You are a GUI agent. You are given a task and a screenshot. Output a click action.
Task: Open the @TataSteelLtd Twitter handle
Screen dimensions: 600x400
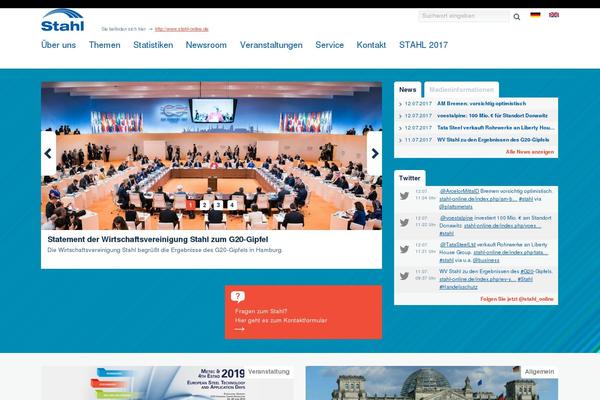[458, 245]
